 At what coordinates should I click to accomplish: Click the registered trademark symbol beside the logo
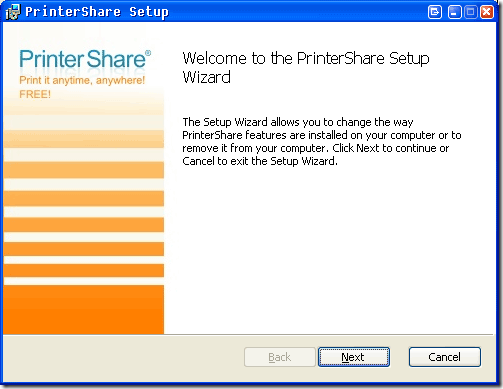pyautogui.click(x=148, y=53)
